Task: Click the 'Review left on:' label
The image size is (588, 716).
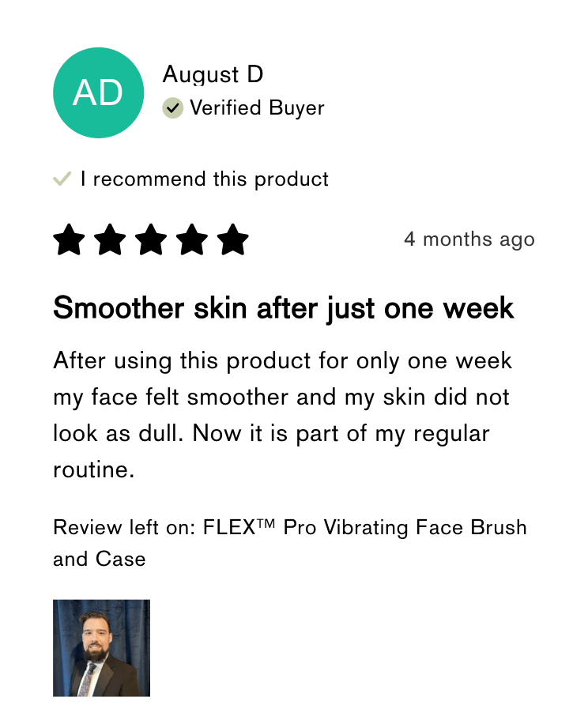Action: [x=124, y=527]
